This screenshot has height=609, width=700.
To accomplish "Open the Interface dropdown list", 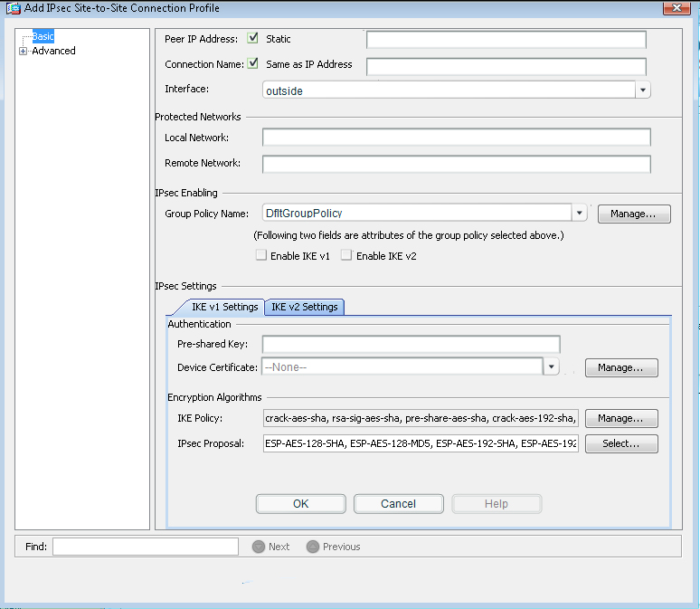I will tap(642, 90).
